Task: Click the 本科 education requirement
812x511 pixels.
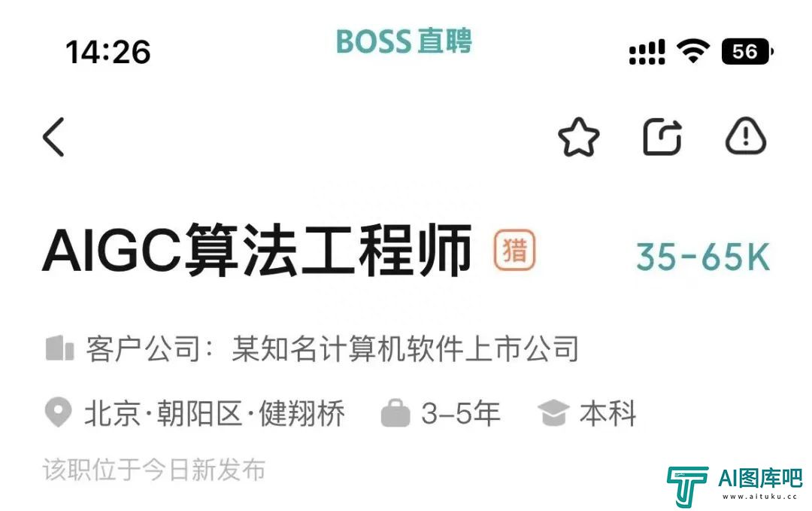Action: coord(608,414)
